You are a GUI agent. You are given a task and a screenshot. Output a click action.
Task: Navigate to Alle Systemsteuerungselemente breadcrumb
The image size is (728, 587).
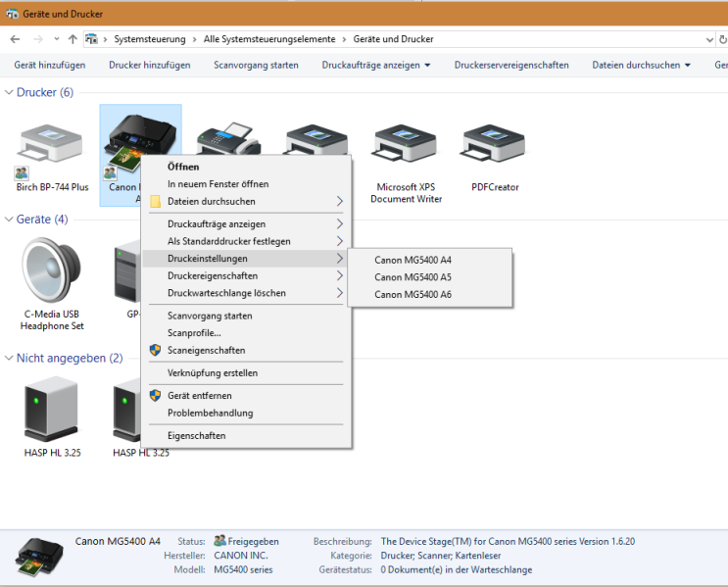(269, 39)
